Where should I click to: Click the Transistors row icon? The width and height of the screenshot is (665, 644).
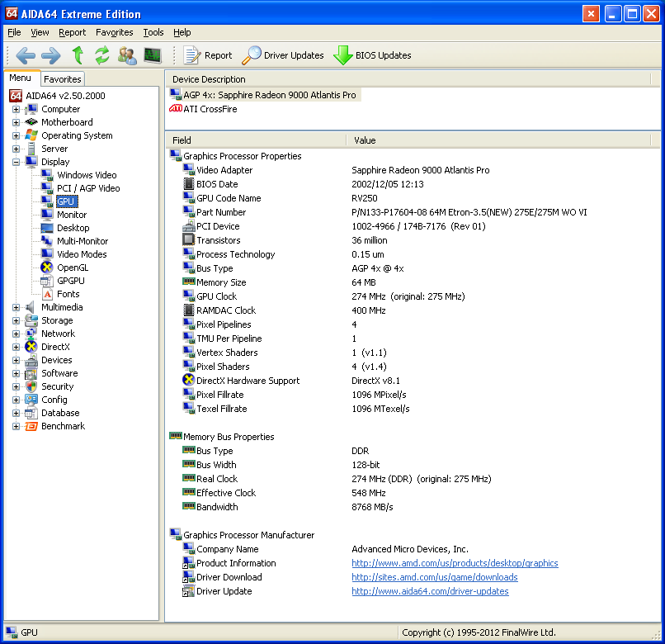pyautogui.click(x=188, y=240)
